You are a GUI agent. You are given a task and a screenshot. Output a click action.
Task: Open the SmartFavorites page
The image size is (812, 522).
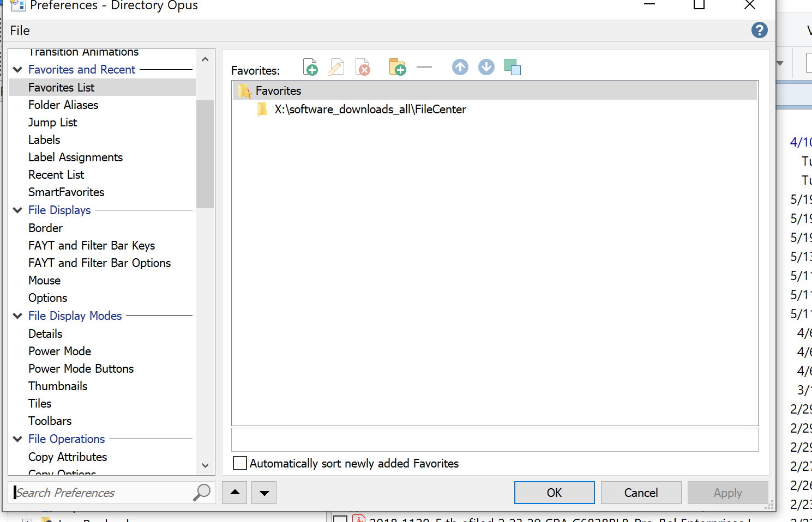coord(66,192)
